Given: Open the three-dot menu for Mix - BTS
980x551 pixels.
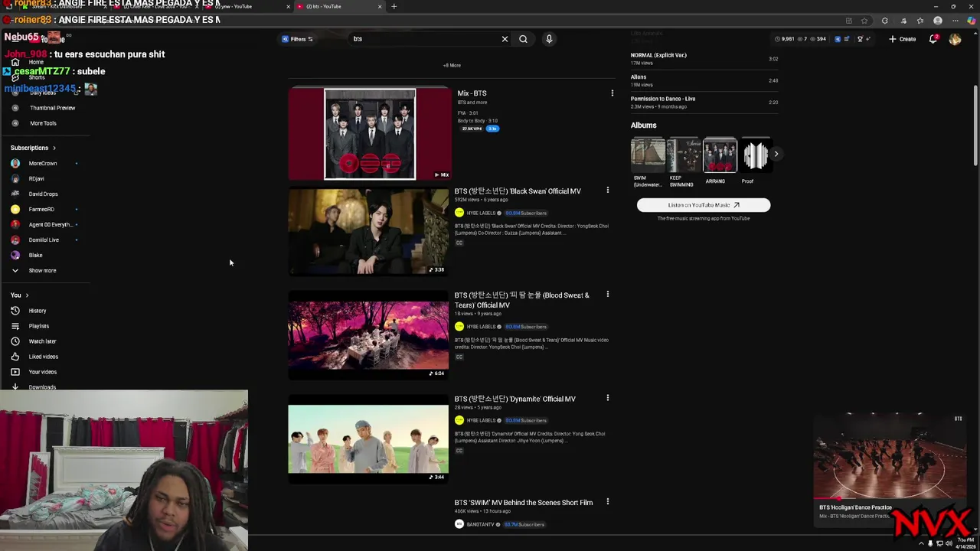Looking at the screenshot, I should tap(612, 93).
